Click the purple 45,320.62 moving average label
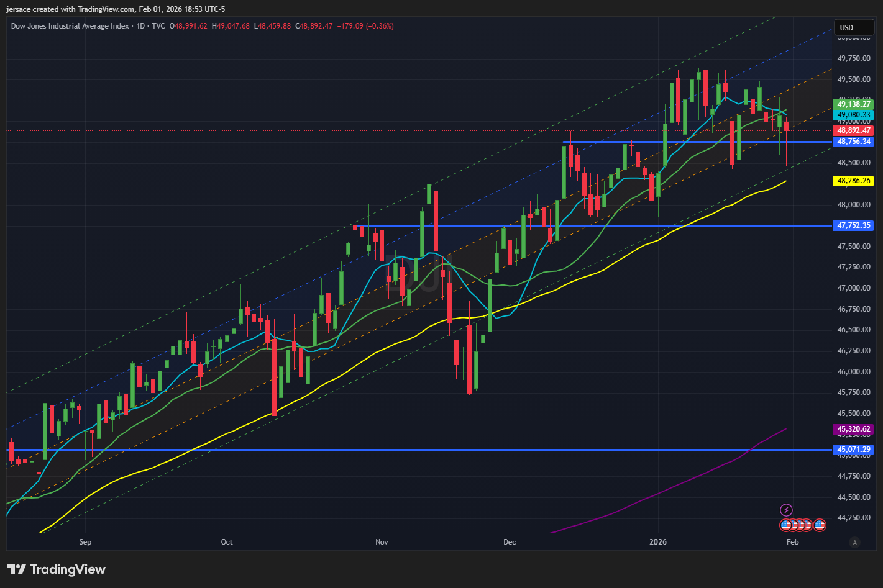 coord(853,429)
